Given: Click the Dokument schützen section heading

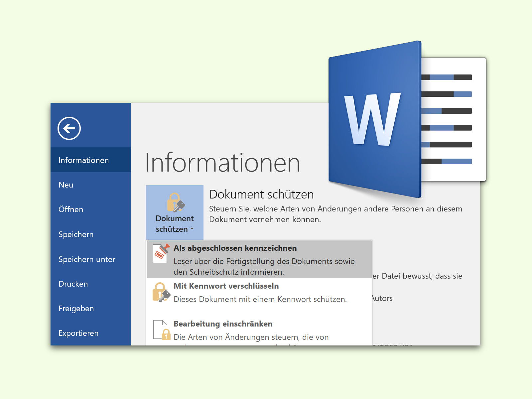Looking at the screenshot, I should click(261, 195).
